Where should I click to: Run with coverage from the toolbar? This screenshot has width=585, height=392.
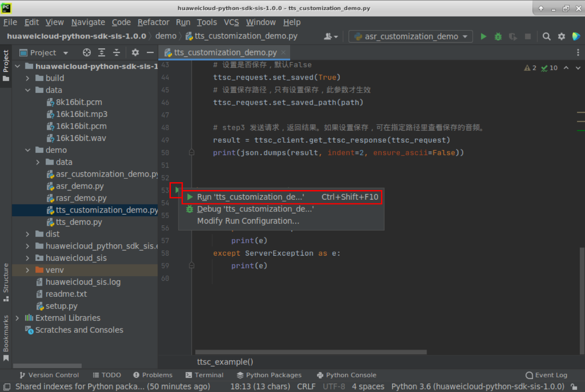(513, 36)
